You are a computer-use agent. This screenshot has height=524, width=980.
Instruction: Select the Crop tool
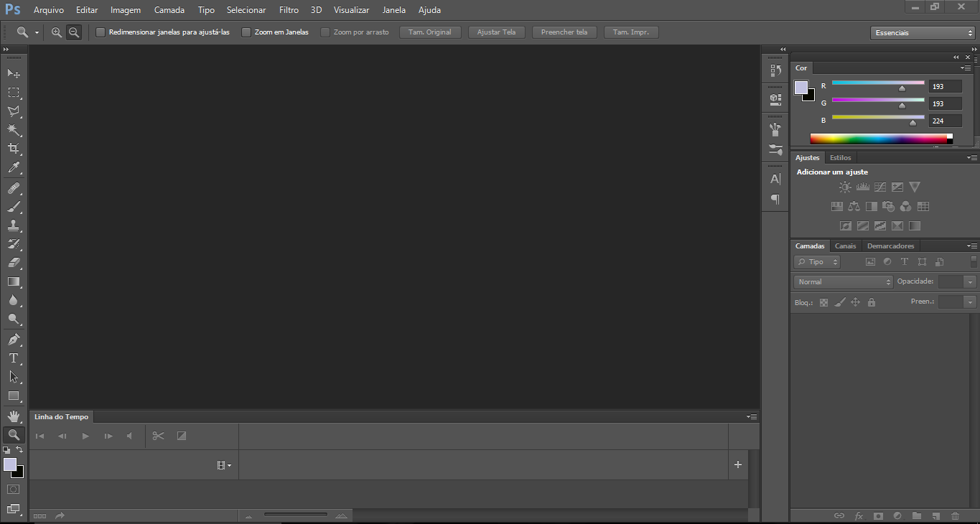tap(14, 149)
